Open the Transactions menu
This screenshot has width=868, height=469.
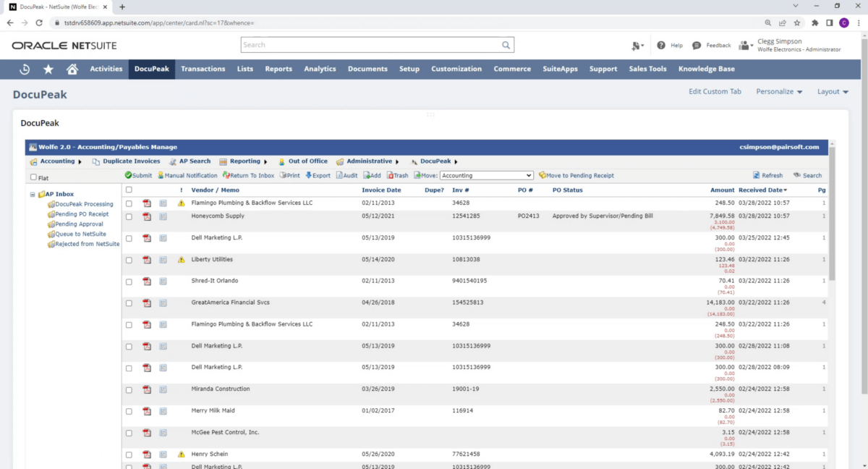(203, 69)
